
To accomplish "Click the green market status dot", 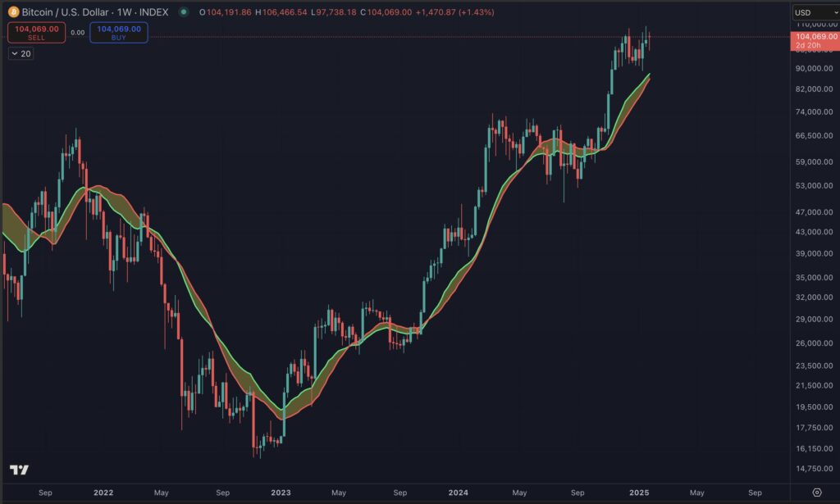I will [x=183, y=12].
